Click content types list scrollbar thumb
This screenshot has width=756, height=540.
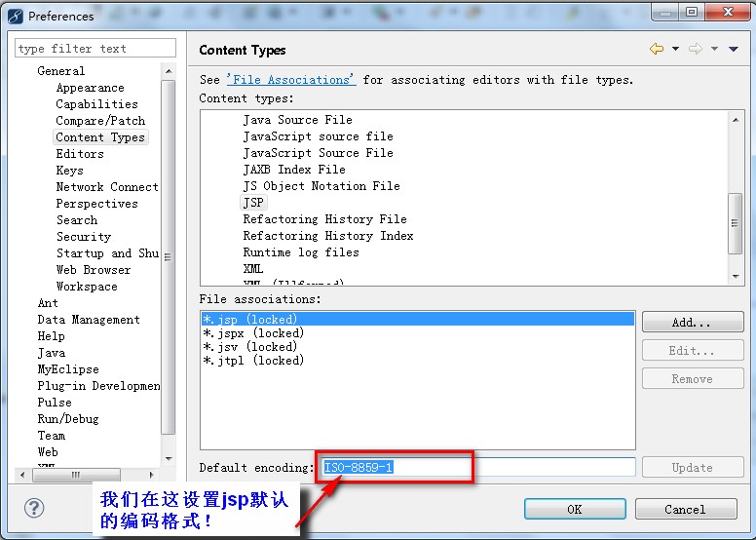tap(736, 223)
